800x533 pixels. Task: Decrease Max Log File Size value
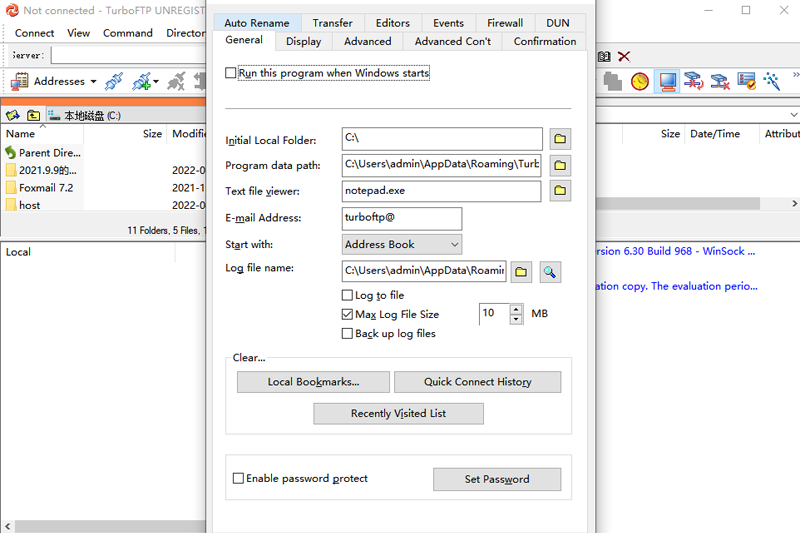tap(516, 319)
